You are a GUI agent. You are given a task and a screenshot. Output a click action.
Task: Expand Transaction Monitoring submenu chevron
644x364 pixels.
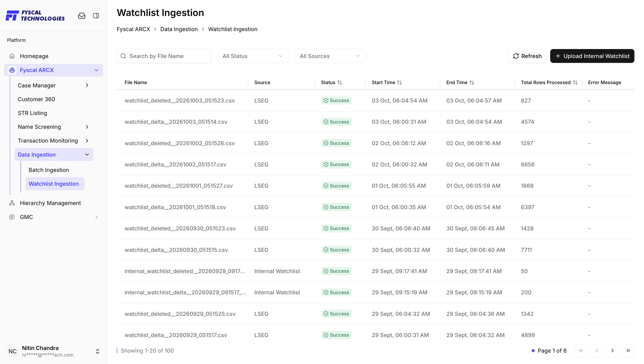click(x=87, y=141)
